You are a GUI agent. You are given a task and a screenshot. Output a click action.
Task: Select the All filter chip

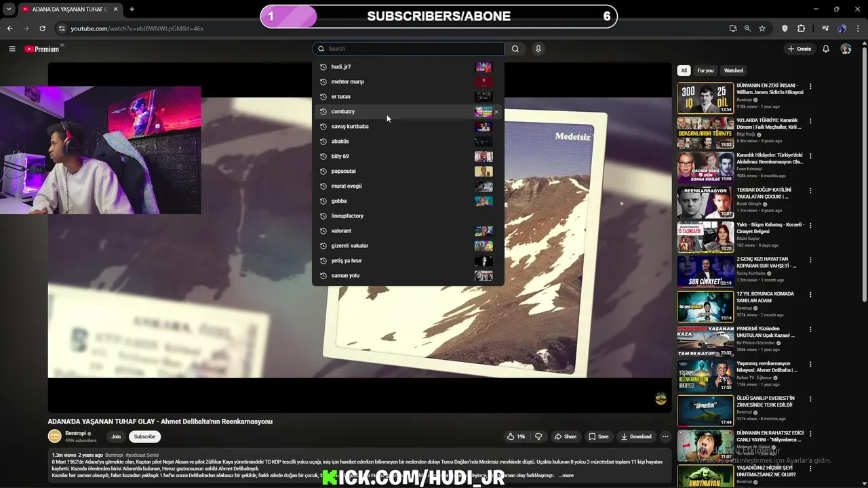pos(684,70)
